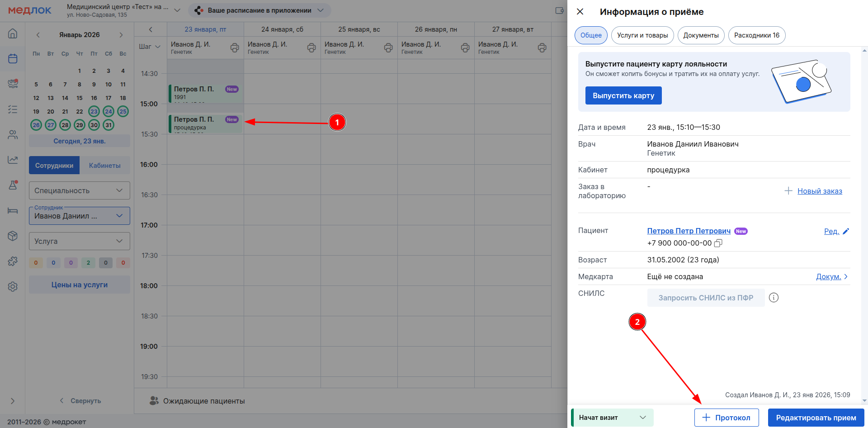Select the Сотрудники view toggle
The image size is (868, 428).
54,166
